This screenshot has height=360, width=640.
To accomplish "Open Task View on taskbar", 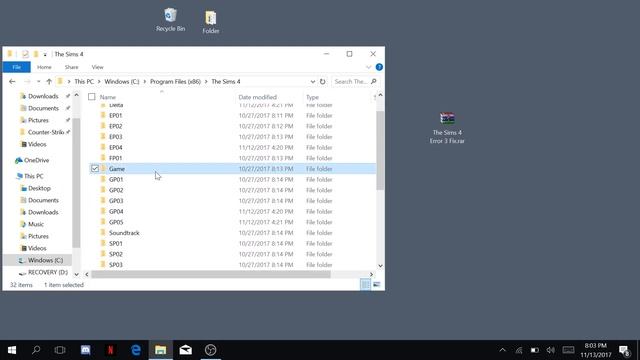I will coord(60,350).
